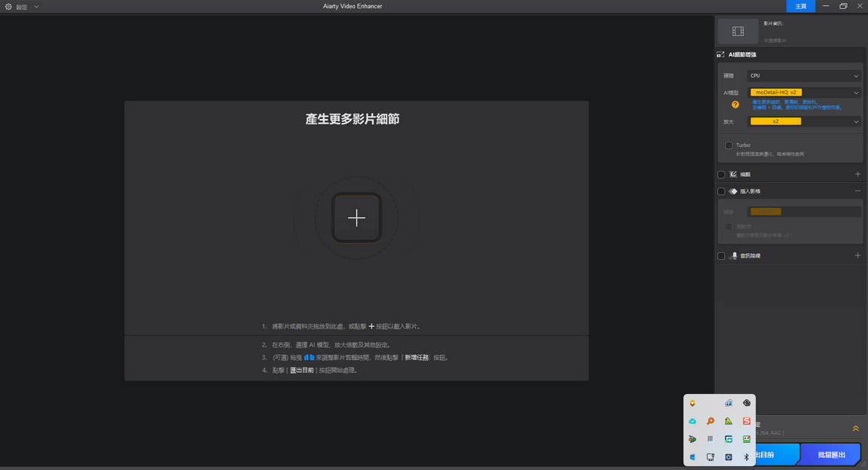The width and height of the screenshot is (868, 470).
Task: Collapse export settings with the yellow chevron
Action: 856,428
